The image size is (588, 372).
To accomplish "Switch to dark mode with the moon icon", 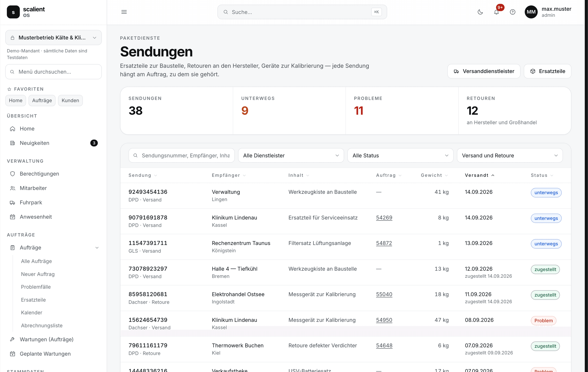I will [480, 12].
